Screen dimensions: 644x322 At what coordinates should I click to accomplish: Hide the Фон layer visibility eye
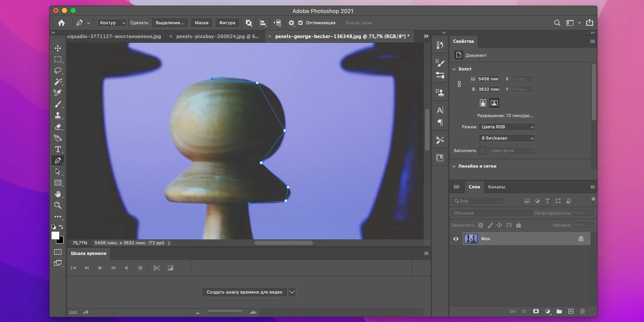456,239
